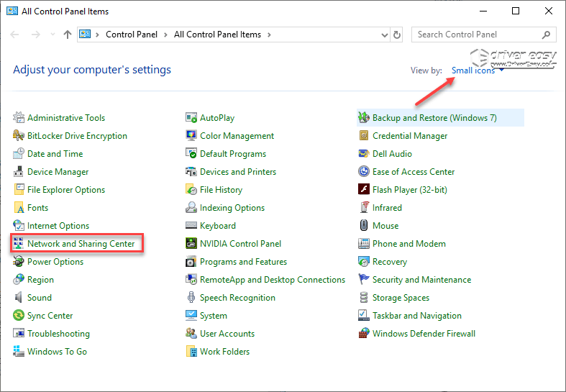This screenshot has height=392, width=566.
Task: Click the Indexing Options icon
Action: pos(191,208)
